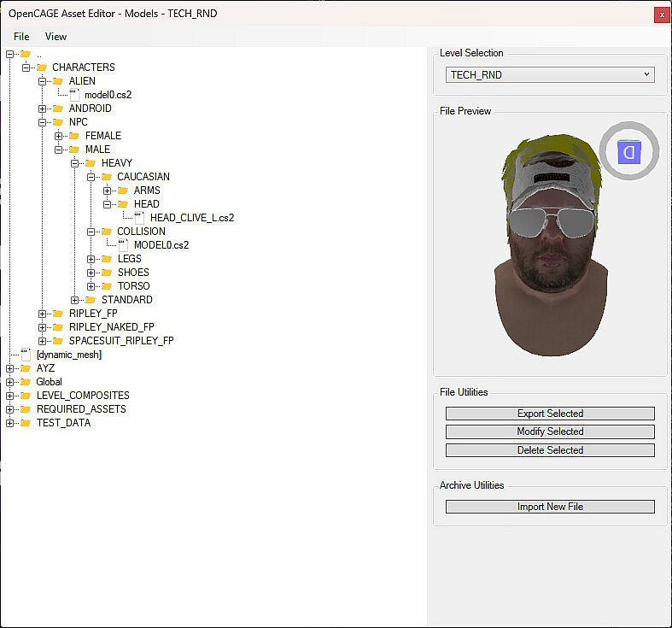The height and width of the screenshot is (628, 672).
Task: Expand the LEVEL_COMPOSITES tree node
Action: [x=10, y=396]
